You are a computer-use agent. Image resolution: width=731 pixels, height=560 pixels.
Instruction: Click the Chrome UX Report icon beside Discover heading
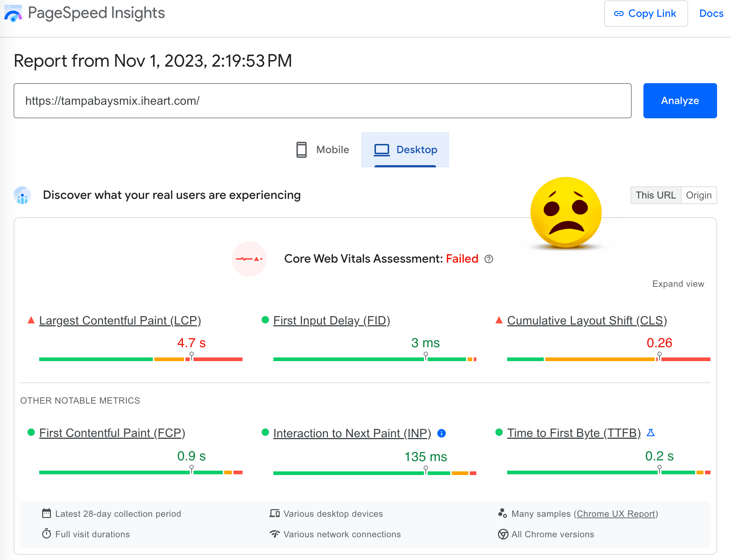click(x=22, y=196)
